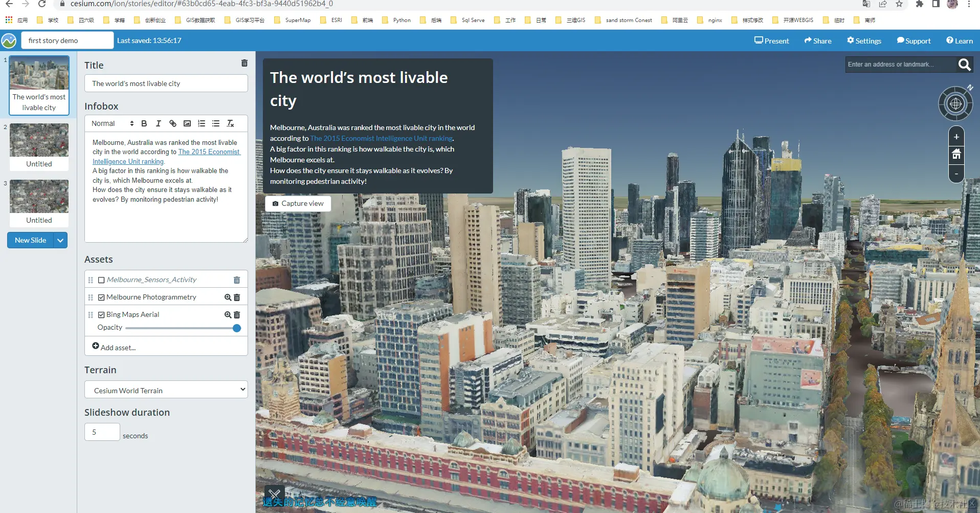The image size is (980, 513).
Task: Click the New Slide button
Action: [x=31, y=240]
